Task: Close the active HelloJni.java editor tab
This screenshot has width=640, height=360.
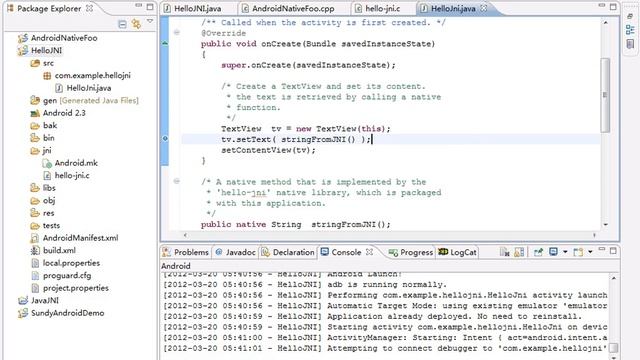Action: click(x=484, y=8)
